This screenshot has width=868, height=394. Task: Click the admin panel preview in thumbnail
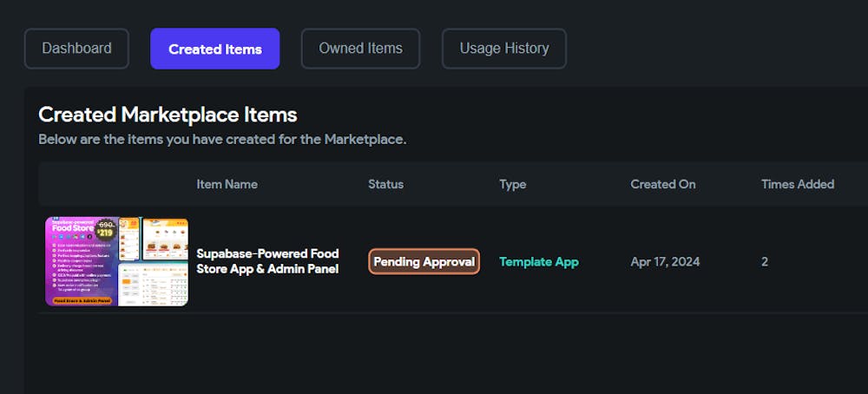[x=153, y=285]
